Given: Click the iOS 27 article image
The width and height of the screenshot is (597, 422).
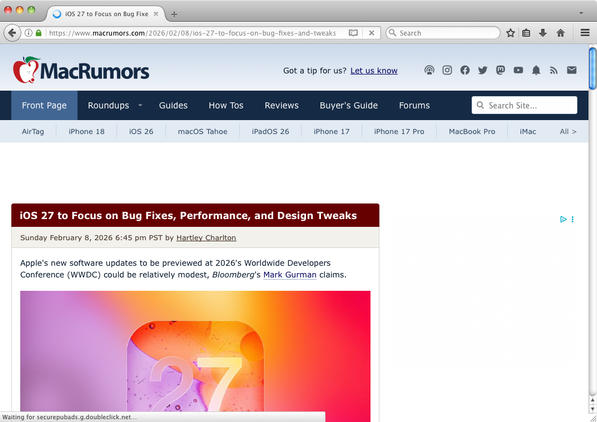Looking at the screenshot, I should 195,356.
